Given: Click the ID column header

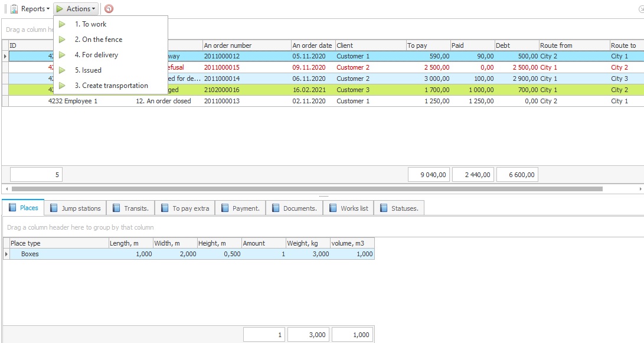Looking at the screenshot, I should [x=31, y=45].
